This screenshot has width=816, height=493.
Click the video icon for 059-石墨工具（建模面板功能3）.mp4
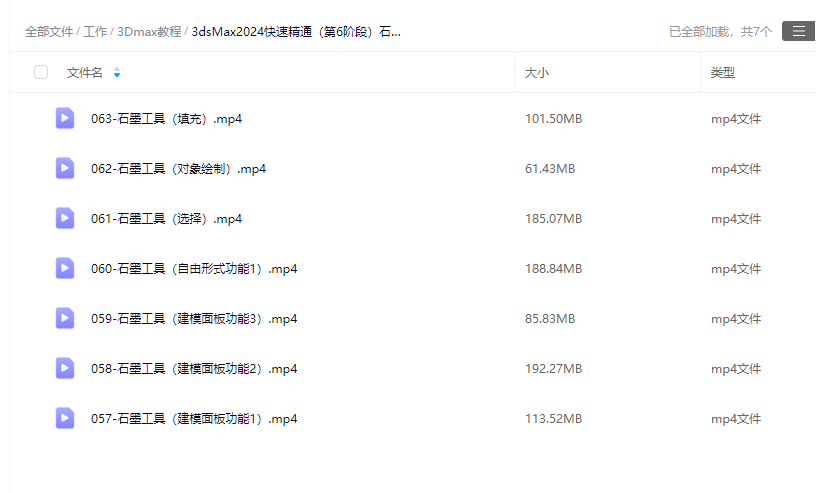[x=65, y=318]
